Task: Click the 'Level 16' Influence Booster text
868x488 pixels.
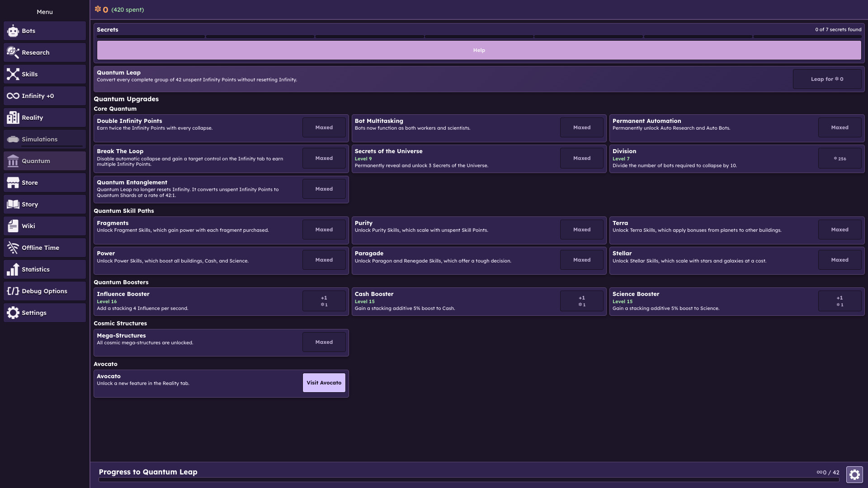Action: coord(107,301)
